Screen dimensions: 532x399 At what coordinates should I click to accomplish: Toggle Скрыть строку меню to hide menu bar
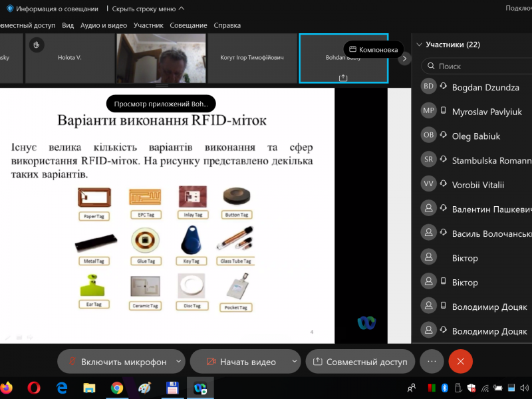[x=148, y=9]
